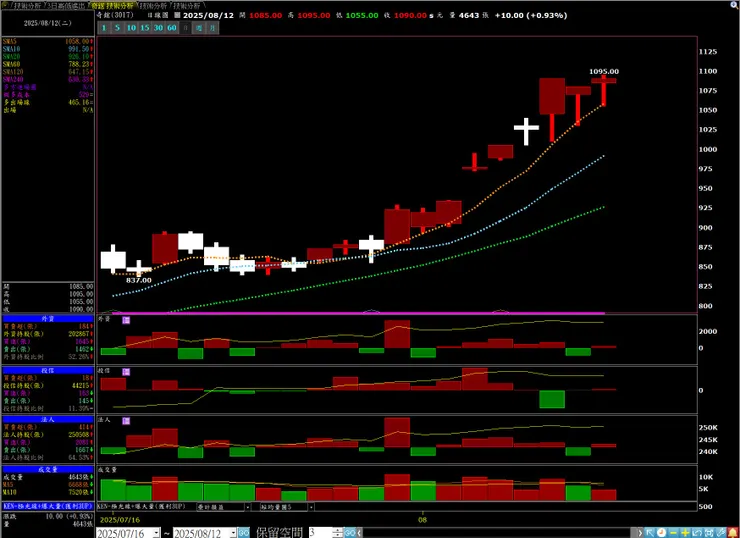Click the MA10 volume row in 成交量 panel
740x538 pixels.
[x=48, y=492]
